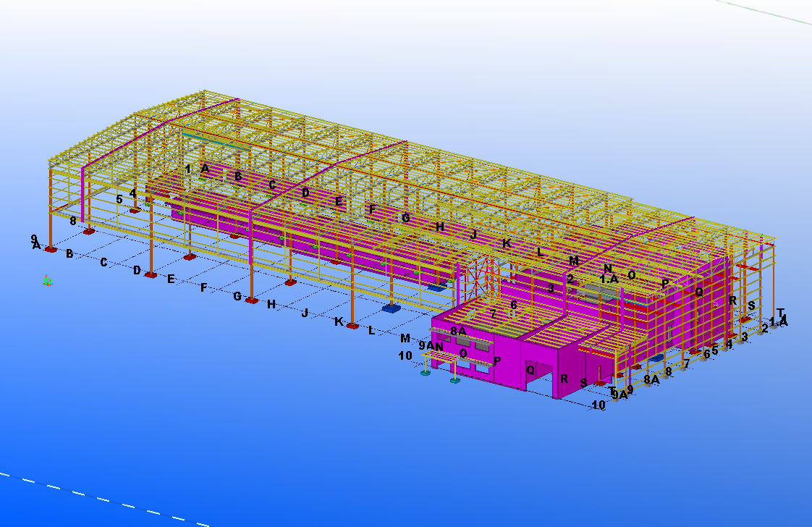Click grid label 1.A on the roof
Viewport: 812px width, 527px height.
tap(609, 279)
